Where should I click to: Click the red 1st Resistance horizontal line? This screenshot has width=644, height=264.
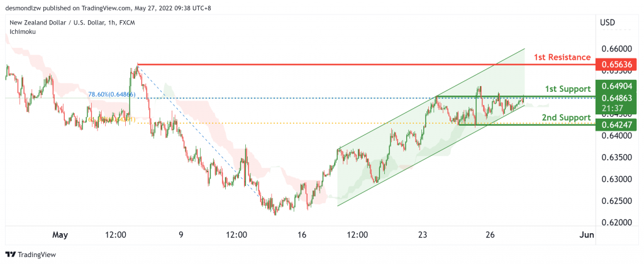click(x=367, y=65)
